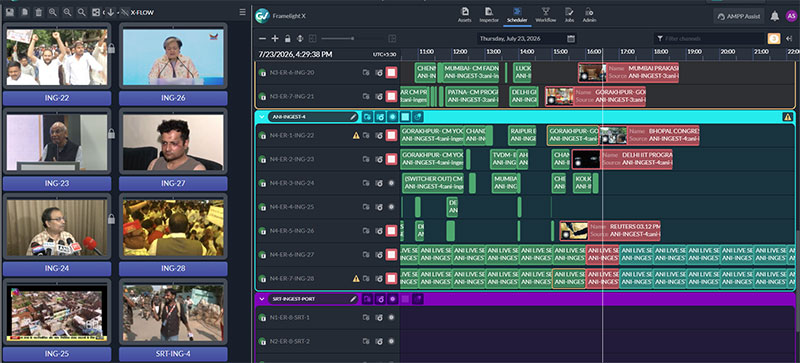
Task: Collapse the side panel with the arrow icon
Action: tap(789, 38)
